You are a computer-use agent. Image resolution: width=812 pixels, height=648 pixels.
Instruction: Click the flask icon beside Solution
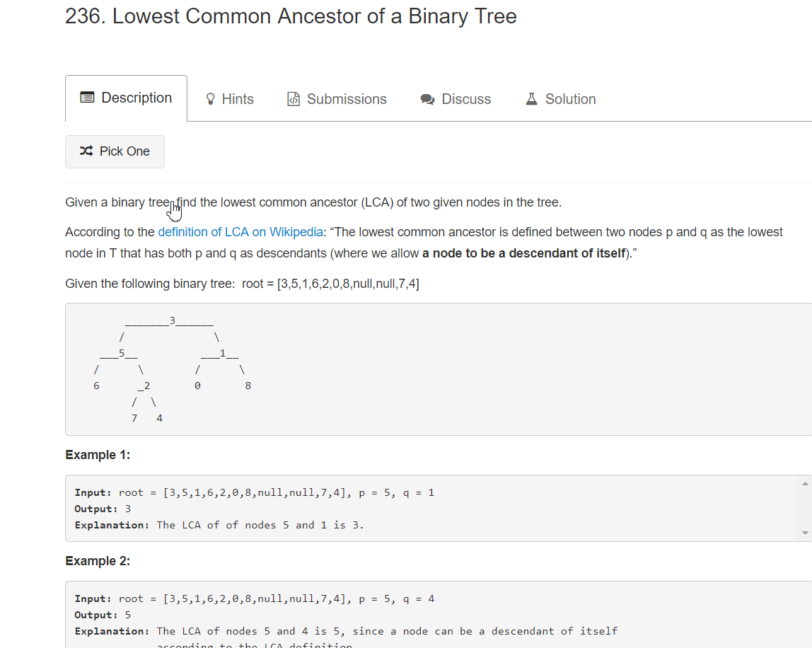pos(530,98)
